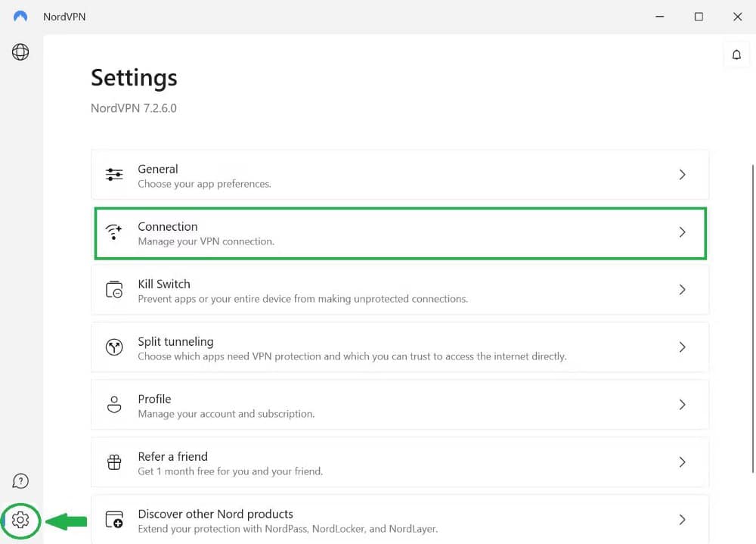
Task: Click the Refer a friend gift icon
Action: pos(114,462)
